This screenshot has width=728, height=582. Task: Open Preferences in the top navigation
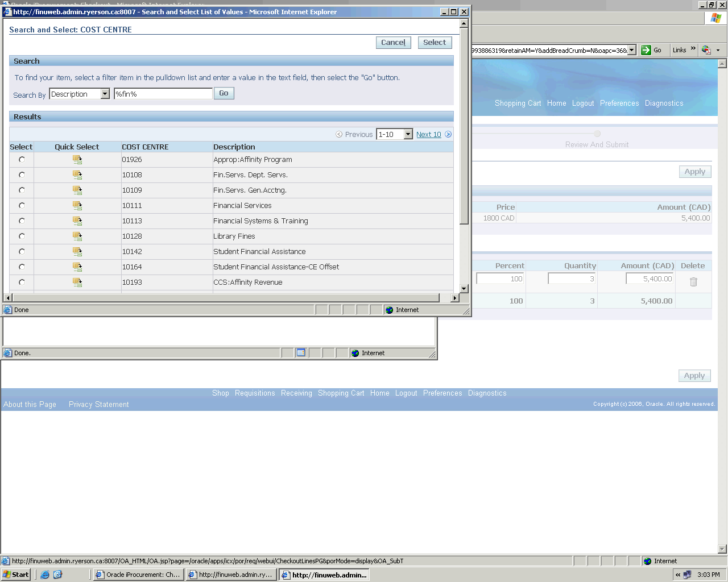619,103
